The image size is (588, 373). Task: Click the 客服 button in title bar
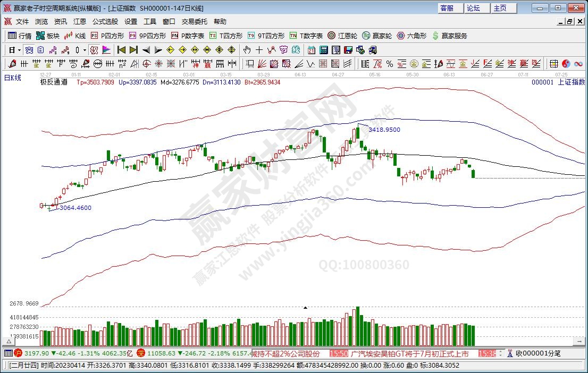pyautogui.click(x=447, y=8)
